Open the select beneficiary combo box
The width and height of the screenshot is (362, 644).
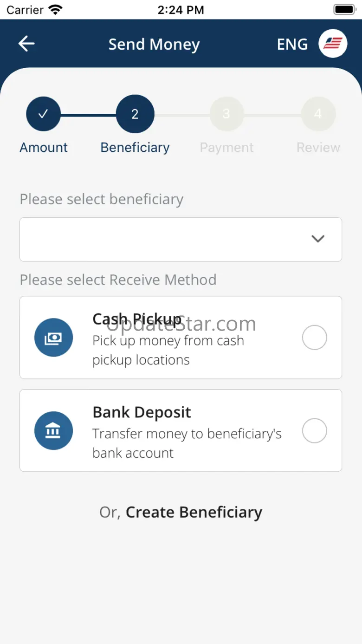[x=181, y=239]
